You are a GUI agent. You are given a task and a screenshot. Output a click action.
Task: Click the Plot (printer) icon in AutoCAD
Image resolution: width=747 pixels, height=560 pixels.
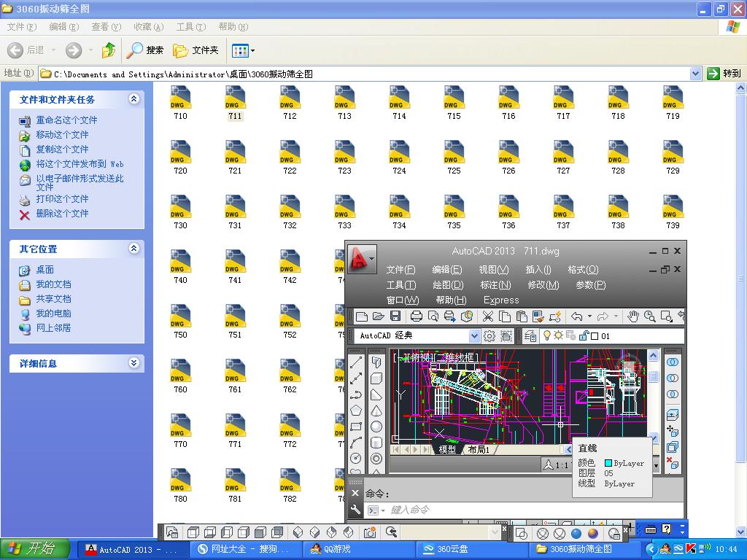coord(417,316)
